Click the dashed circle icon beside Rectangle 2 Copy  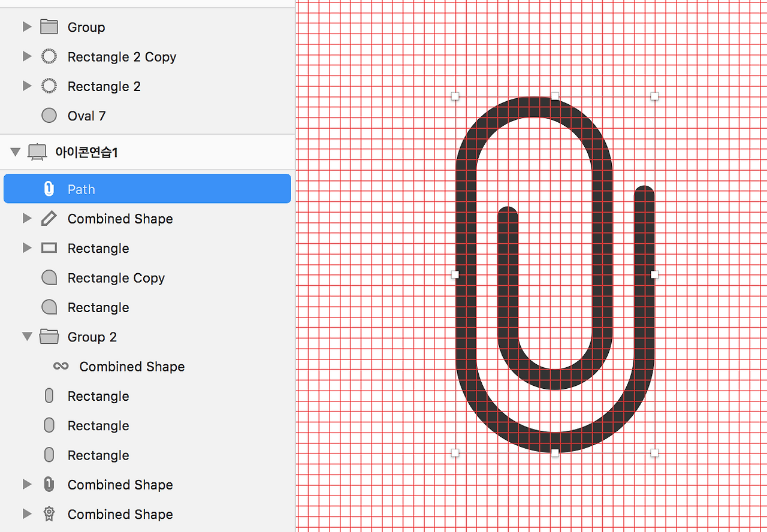tap(49, 56)
